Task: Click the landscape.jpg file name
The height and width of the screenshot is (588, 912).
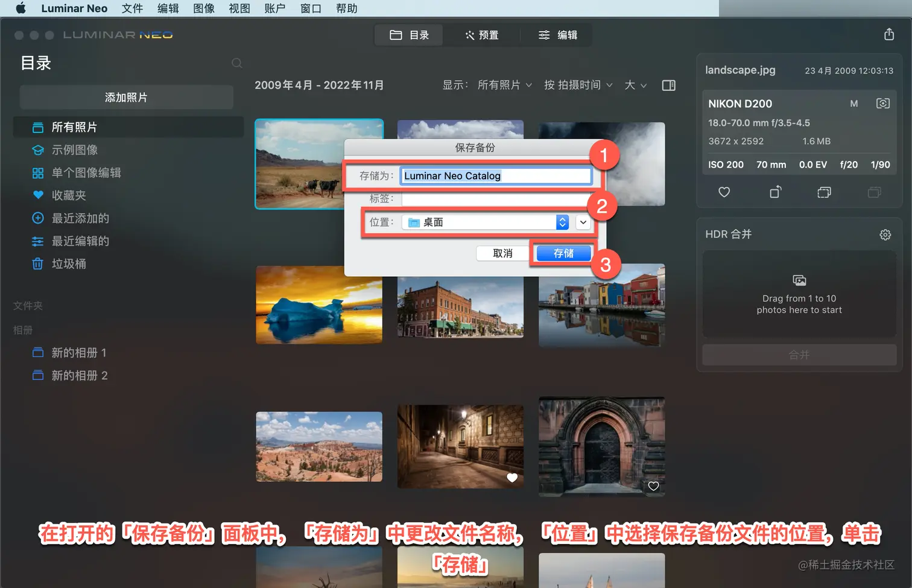Action: click(x=740, y=70)
